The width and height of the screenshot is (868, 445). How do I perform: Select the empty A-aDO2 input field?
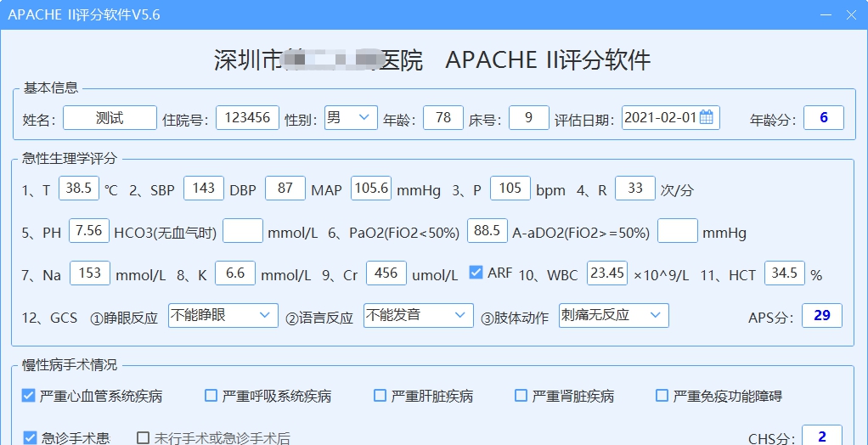[x=678, y=231]
